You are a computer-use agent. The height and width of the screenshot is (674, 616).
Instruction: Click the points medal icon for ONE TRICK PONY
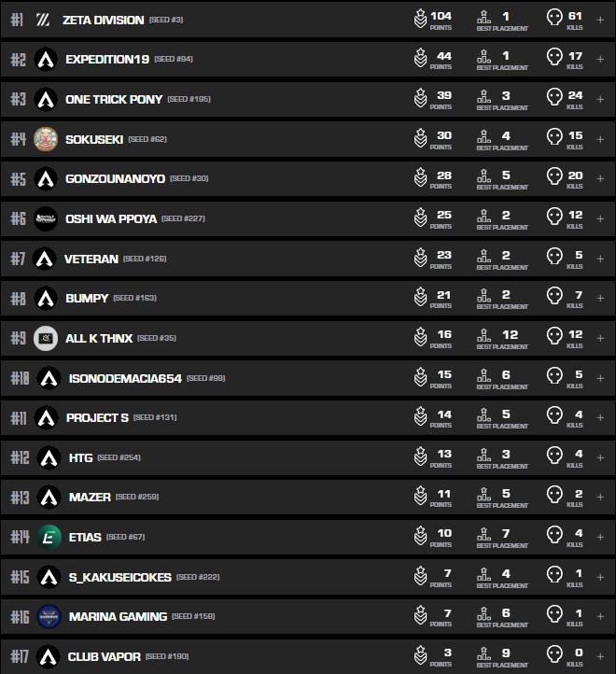coord(420,99)
